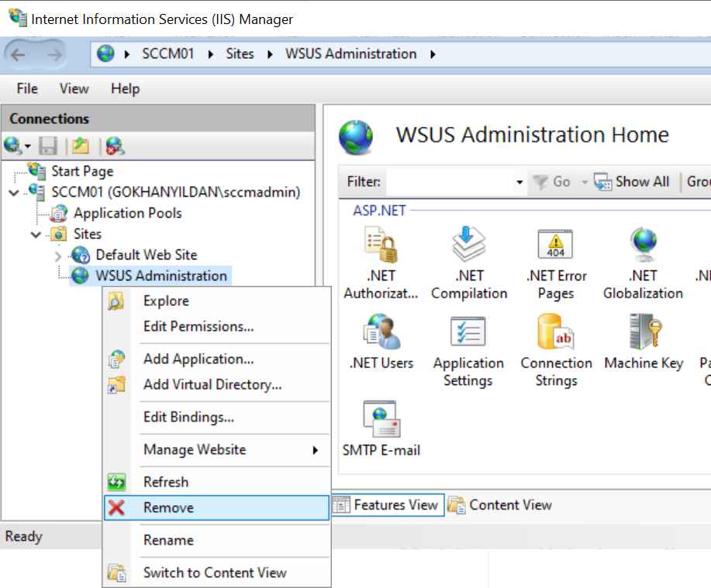This screenshot has height=588, width=711.
Task: Click Sites in the address breadcrumb
Action: [x=240, y=54]
